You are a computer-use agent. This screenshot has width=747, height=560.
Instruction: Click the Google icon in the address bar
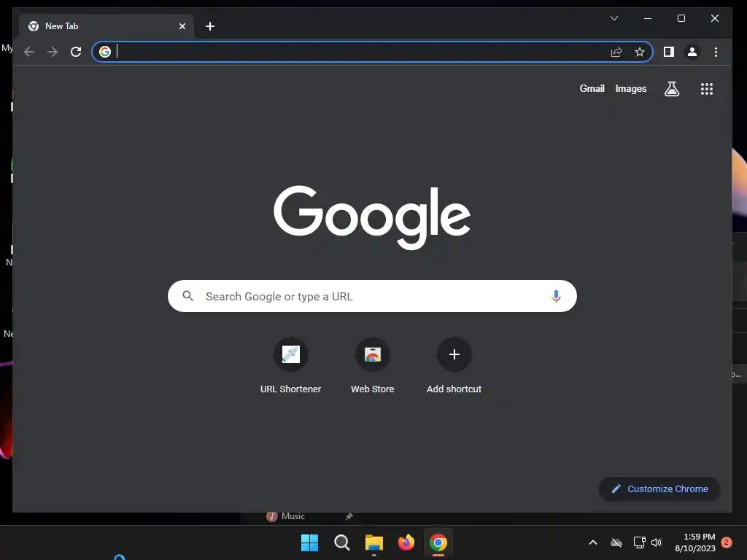105,52
